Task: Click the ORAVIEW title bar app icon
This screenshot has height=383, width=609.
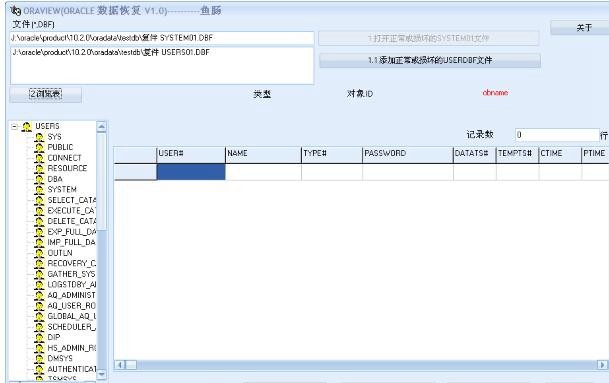Action: 16,11
